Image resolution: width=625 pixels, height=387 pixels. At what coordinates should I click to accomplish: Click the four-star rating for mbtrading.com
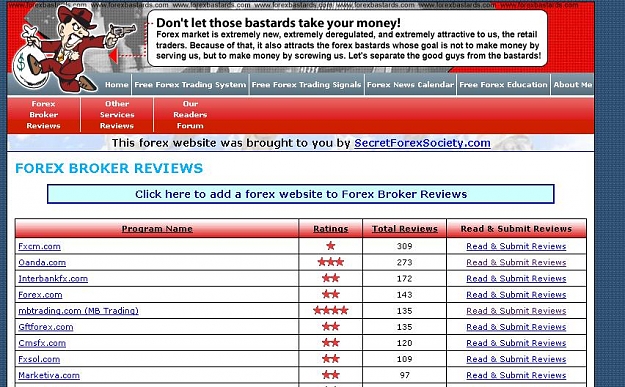coord(330,310)
